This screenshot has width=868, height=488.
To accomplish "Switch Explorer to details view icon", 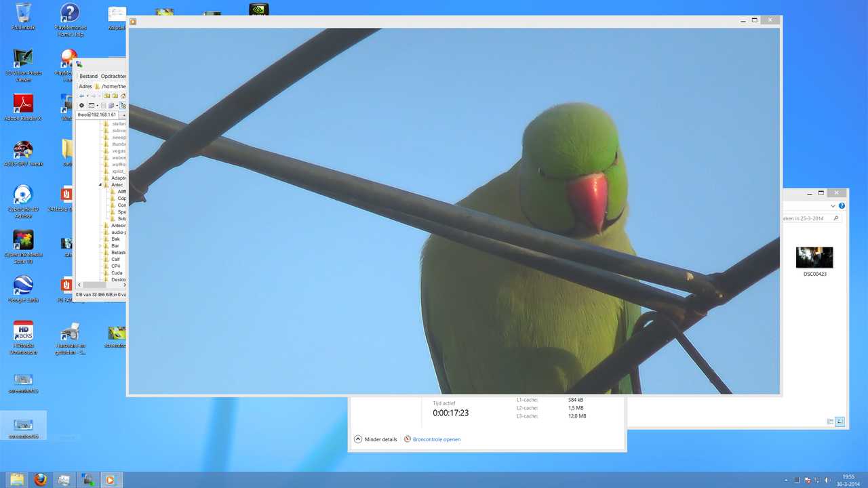I will point(830,422).
